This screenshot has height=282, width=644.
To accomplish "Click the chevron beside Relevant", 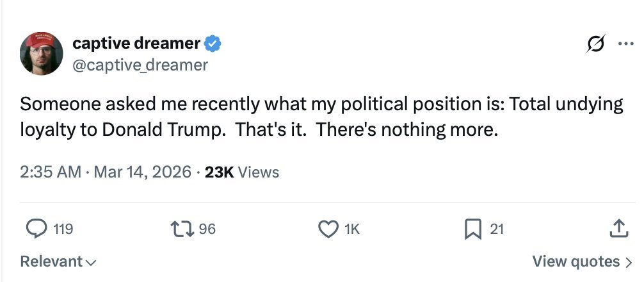I will click(91, 262).
